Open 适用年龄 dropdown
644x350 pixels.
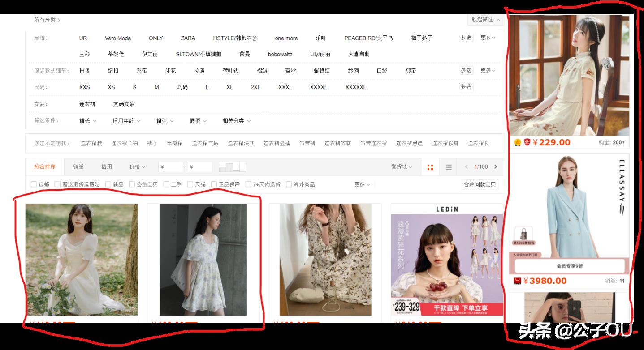click(x=126, y=121)
